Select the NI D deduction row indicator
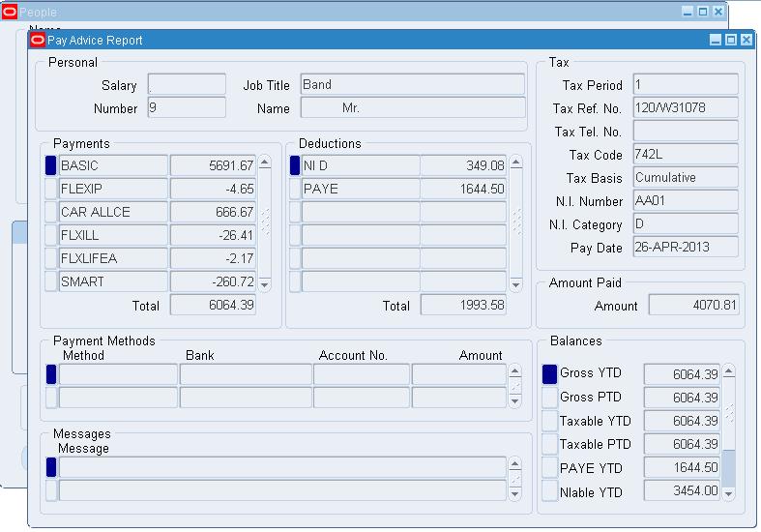 click(295, 165)
